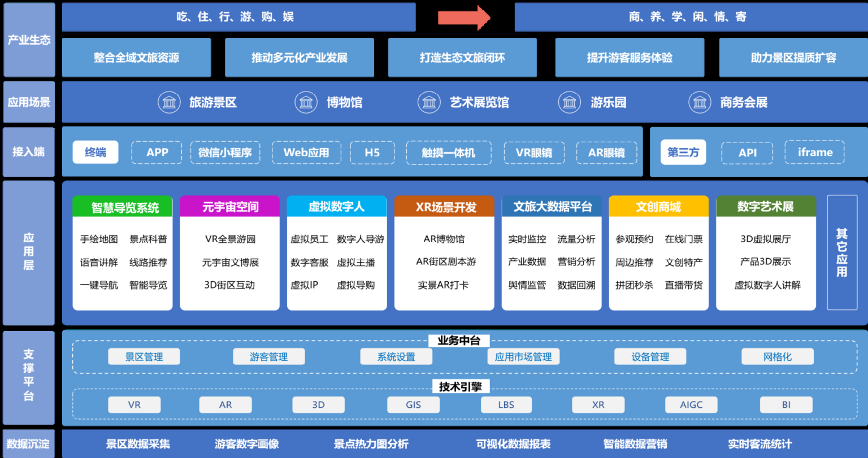Screen dimensions: 868x458
Task: Click the red arrow between the two banners
Action: click(x=465, y=17)
